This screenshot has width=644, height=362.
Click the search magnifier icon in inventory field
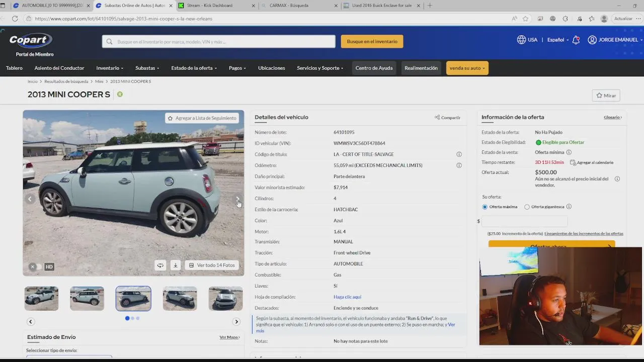[109, 42]
